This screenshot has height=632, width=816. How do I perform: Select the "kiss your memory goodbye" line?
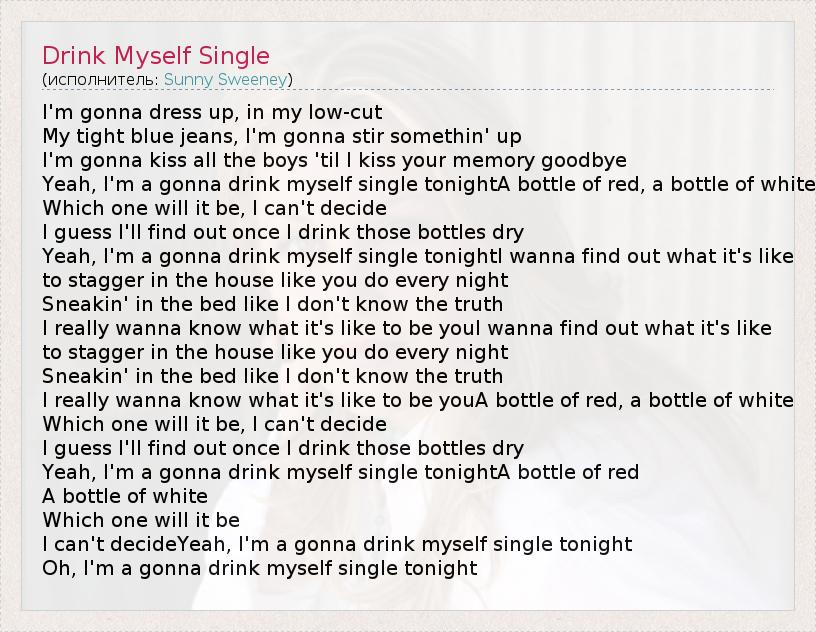334,160
